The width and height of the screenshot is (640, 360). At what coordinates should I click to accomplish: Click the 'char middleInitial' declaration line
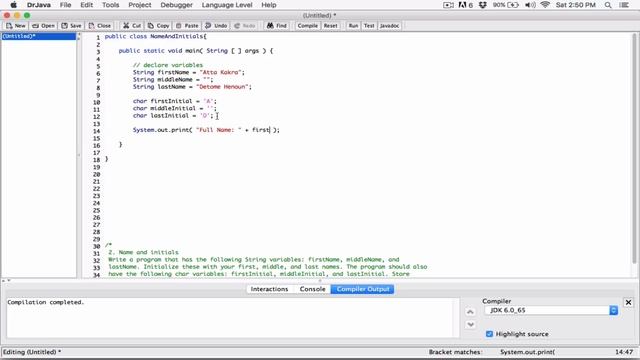click(175, 108)
